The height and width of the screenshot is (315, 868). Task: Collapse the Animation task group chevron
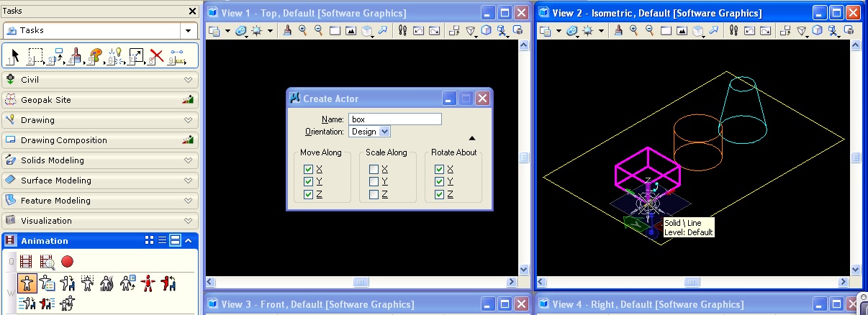click(189, 241)
